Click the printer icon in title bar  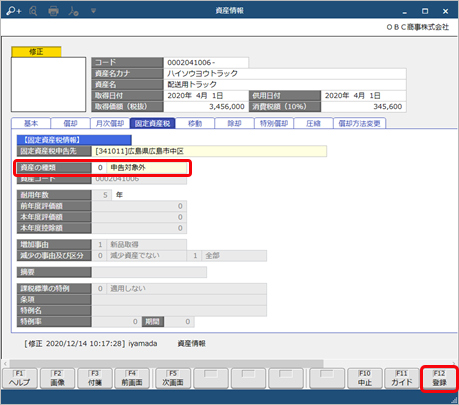(x=53, y=11)
